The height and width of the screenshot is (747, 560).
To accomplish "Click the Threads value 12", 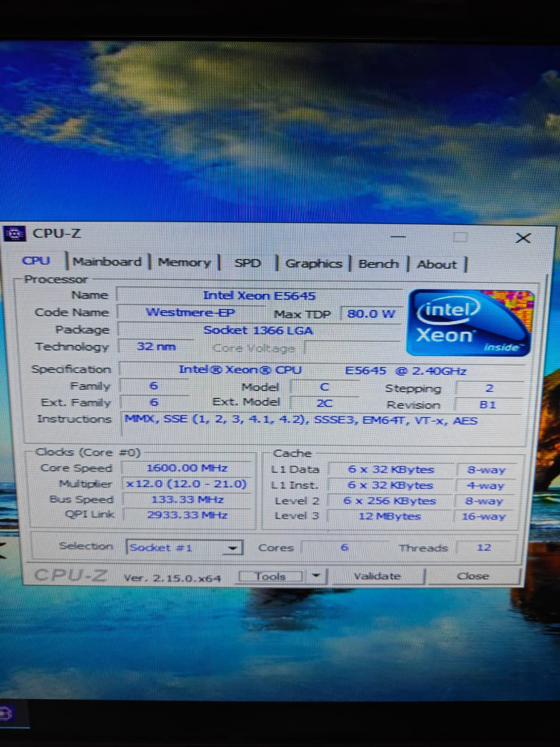I will (484, 547).
